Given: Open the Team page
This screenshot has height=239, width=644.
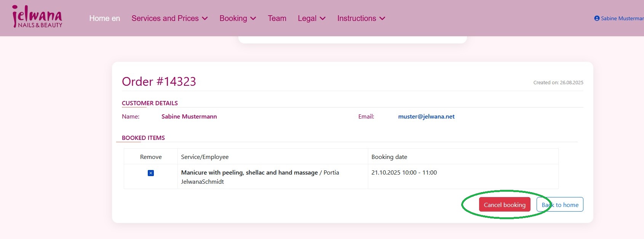Looking at the screenshot, I should (x=277, y=18).
